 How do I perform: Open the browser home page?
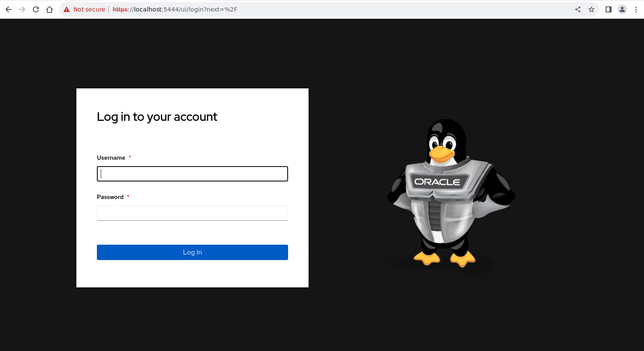50,9
